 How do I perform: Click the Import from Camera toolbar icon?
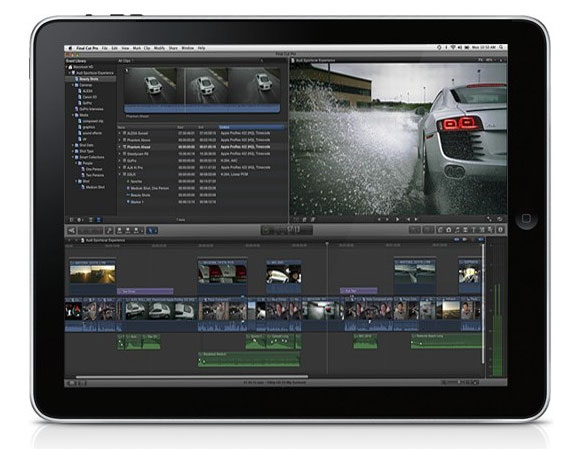coord(71,230)
